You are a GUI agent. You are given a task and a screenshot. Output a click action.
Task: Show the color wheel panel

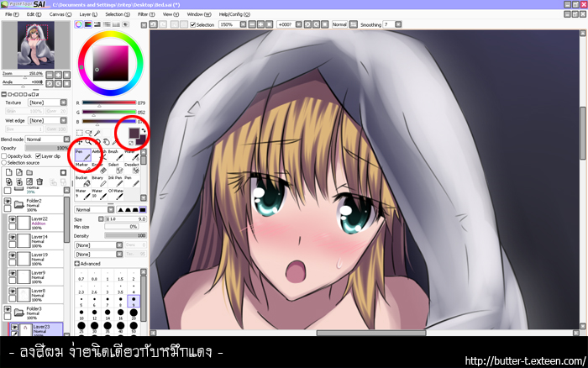click(x=78, y=24)
